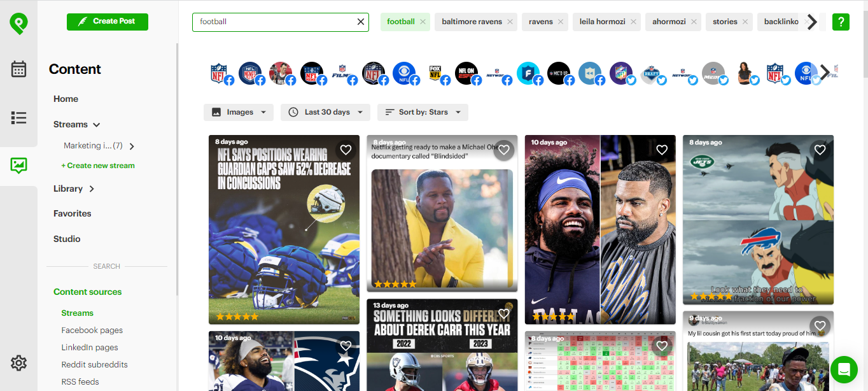
Task: Favorite the Jets and Bills meme post
Action: tap(820, 150)
